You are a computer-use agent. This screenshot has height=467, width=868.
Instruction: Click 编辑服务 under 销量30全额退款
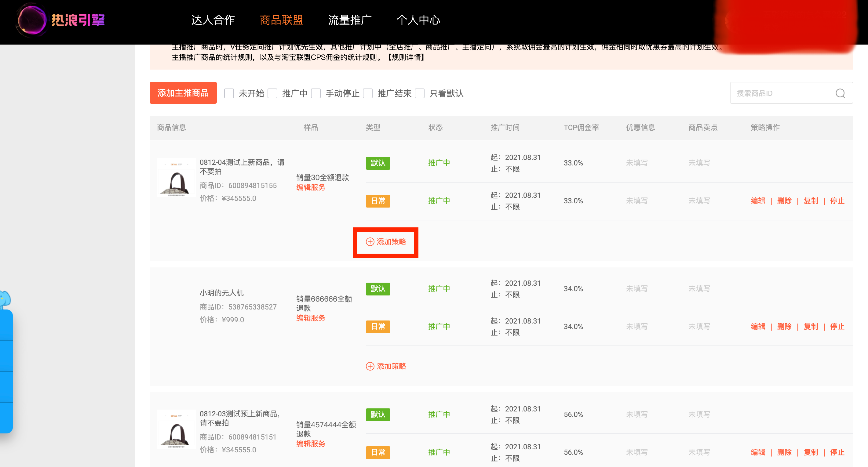point(311,187)
